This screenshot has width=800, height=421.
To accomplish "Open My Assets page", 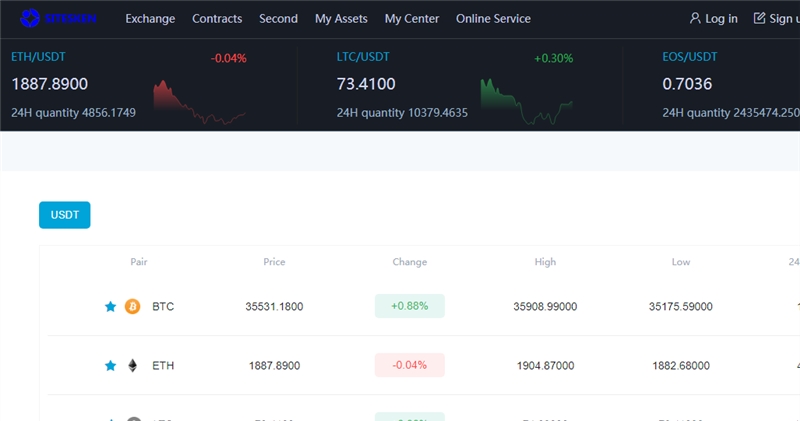I will (341, 19).
